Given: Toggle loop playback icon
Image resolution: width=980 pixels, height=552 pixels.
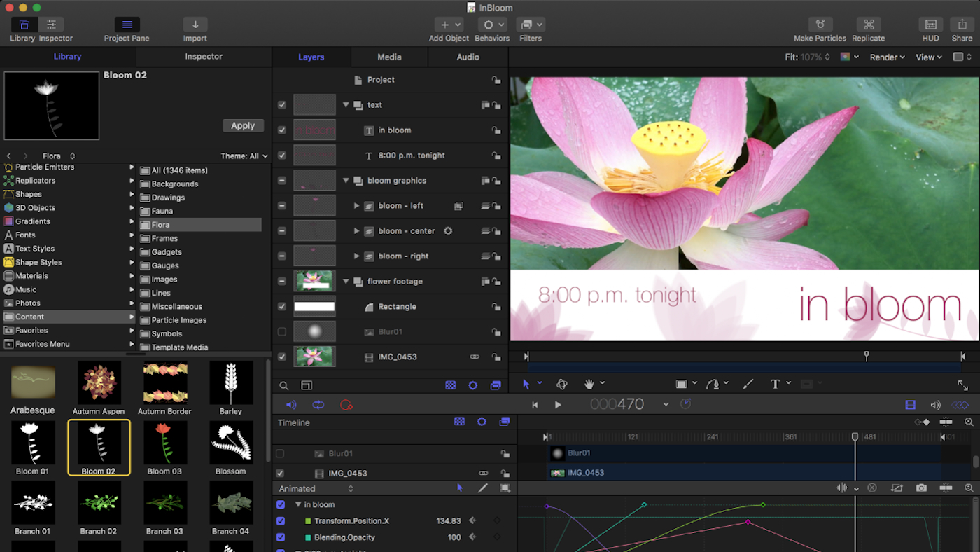Looking at the screenshot, I should coord(318,405).
